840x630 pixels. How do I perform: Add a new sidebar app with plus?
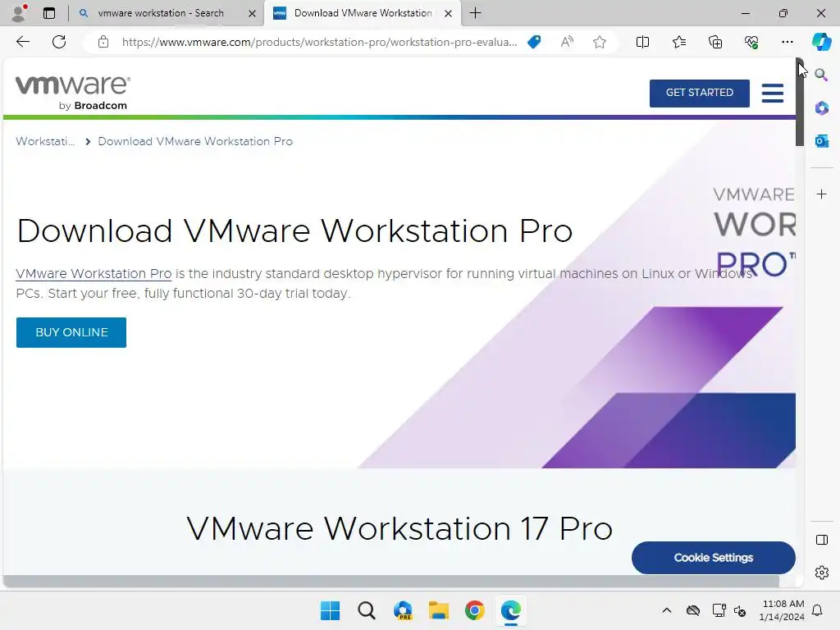pos(821,194)
